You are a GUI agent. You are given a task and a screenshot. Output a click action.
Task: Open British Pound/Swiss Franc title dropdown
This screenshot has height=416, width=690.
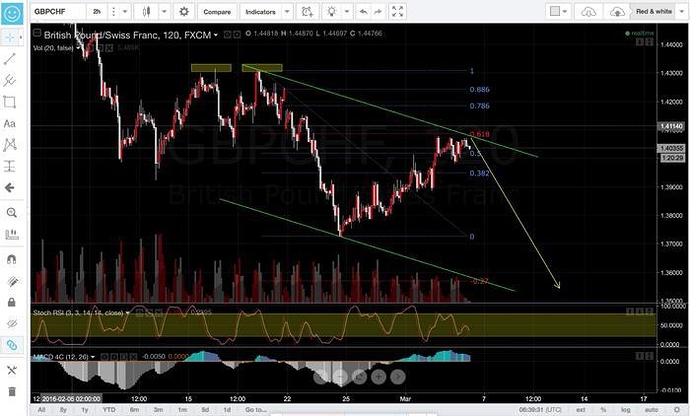click(216, 35)
